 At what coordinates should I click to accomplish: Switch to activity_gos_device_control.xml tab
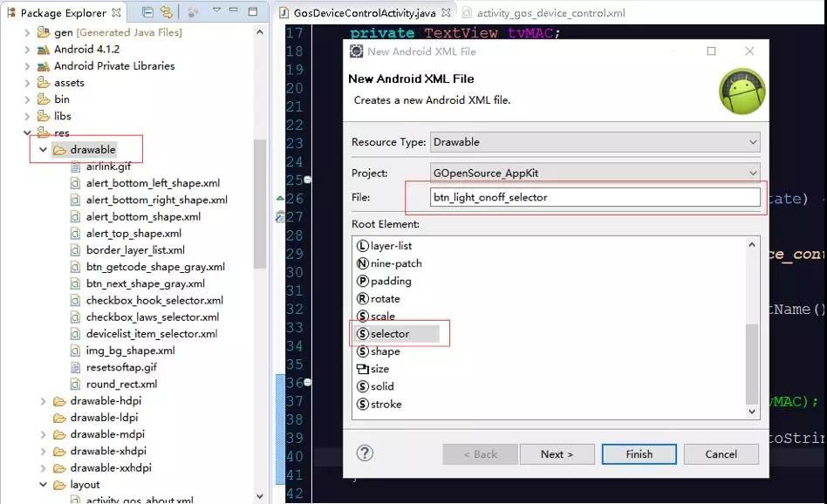click(x=550, y=13)
